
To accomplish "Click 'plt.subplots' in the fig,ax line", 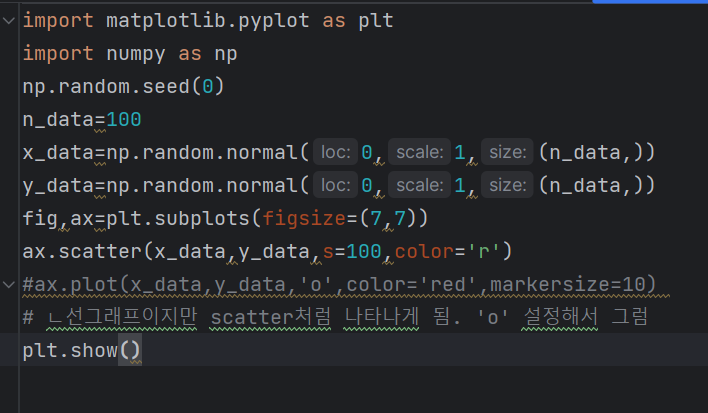I will coord(177,218).
